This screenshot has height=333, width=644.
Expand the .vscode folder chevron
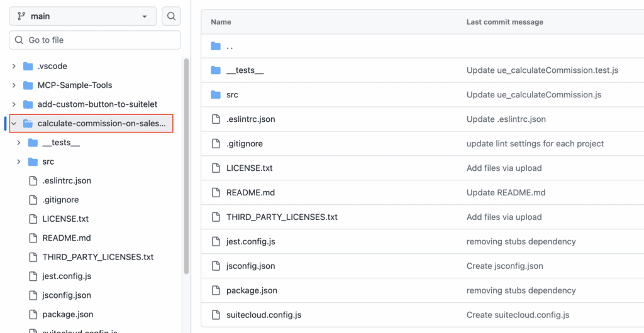pos(14,66)
